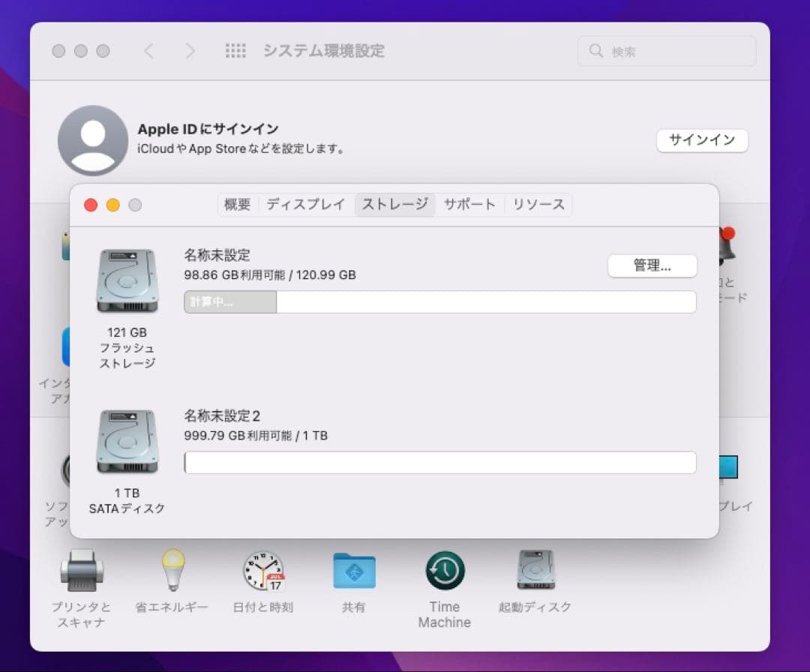Open 起動ディスク (Startup Disk) preferences

pos(535,570)
